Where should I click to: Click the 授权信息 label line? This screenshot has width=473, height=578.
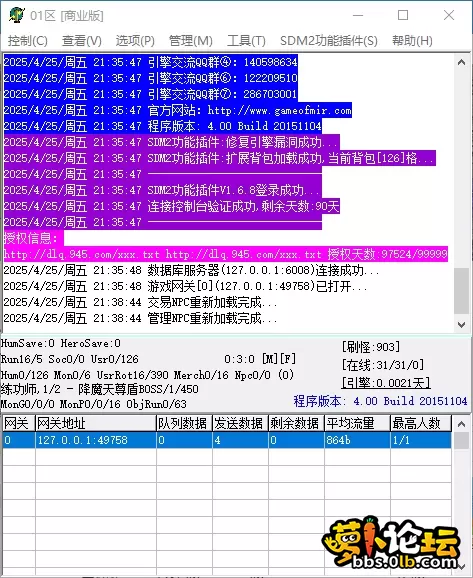click(34, 238)
